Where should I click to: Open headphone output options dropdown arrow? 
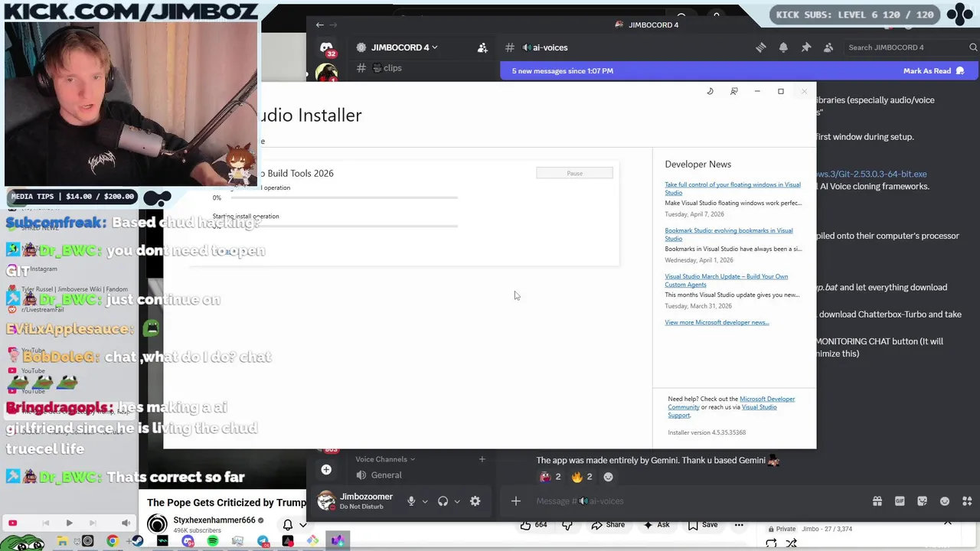pyautogui.click(x=457, y=501)
